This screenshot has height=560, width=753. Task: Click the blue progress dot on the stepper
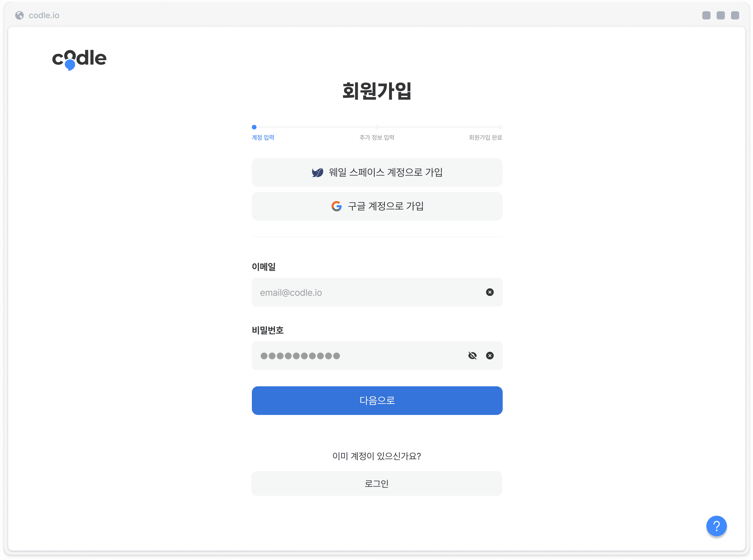pos(254,127)
